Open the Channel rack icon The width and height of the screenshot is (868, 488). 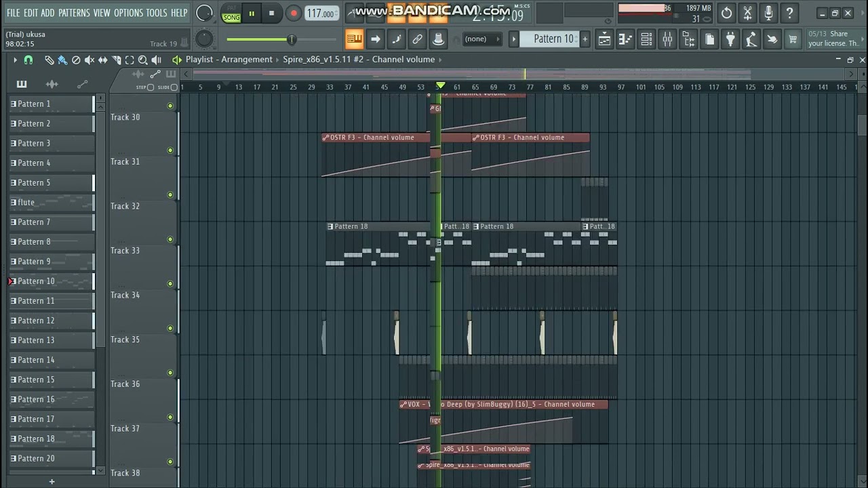pos(646,40)
